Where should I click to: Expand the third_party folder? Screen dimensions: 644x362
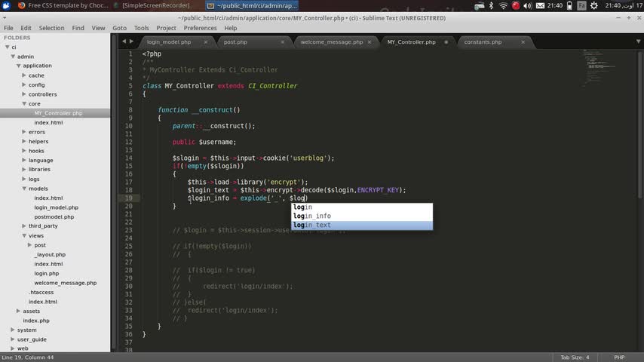tap(24, 225)
